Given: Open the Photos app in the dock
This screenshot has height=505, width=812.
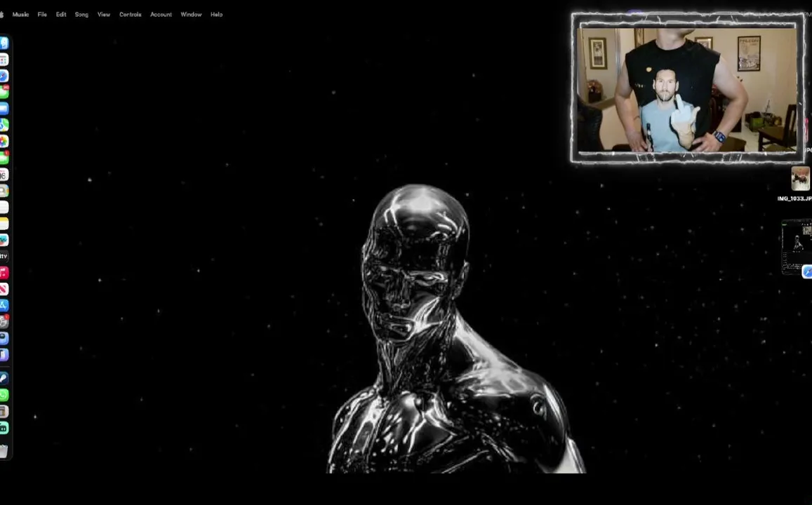Looking at the screenshot, I should pyautogui.click(x=4, y=141).
